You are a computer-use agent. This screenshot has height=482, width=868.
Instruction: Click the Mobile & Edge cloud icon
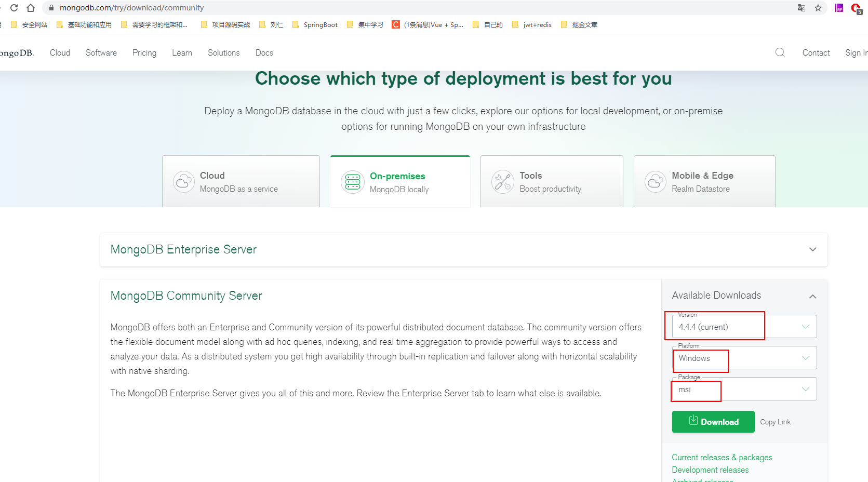[x=655, y=182]
